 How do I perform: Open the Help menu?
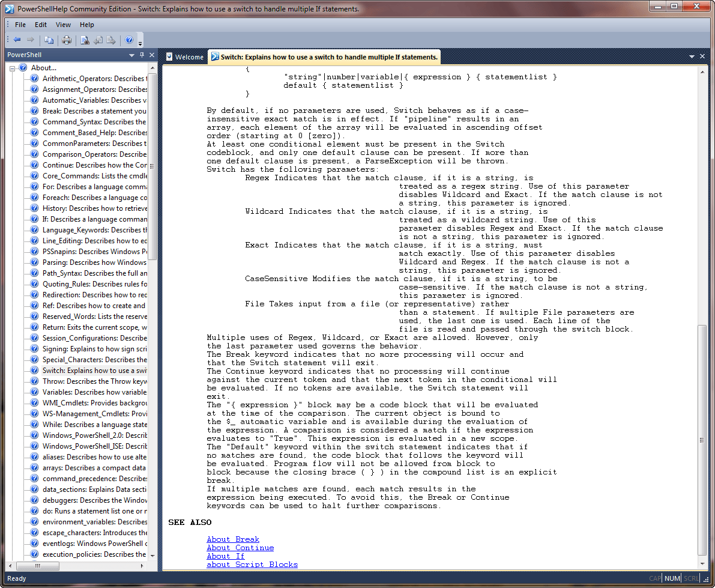pos(86,25)
